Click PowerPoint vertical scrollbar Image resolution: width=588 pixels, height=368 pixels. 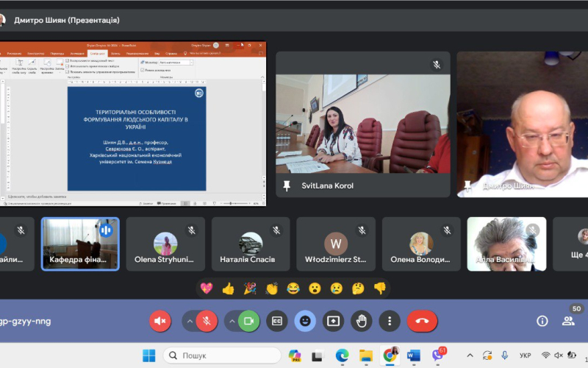coord(264,130)
